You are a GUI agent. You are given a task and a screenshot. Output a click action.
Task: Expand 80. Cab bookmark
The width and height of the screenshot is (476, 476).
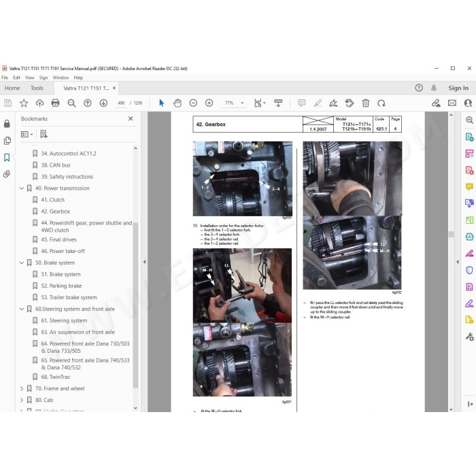point(22,400)
